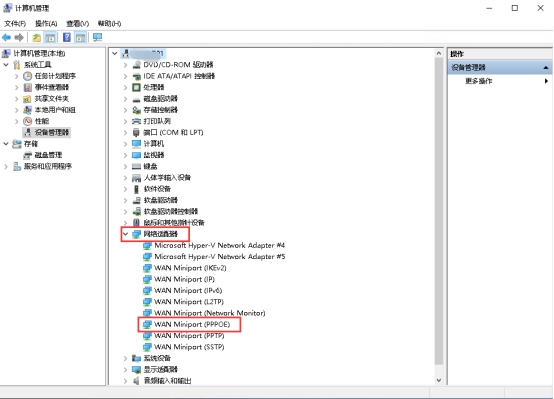554x399 pixels.
Task: Expand the 存储控制器 category
Action: 125,110
